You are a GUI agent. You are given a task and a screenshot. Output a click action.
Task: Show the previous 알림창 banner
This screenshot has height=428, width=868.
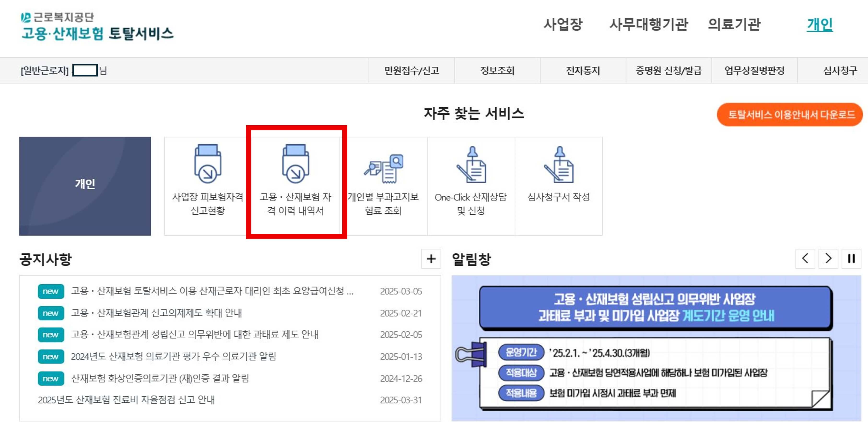(x=806, y=259)
